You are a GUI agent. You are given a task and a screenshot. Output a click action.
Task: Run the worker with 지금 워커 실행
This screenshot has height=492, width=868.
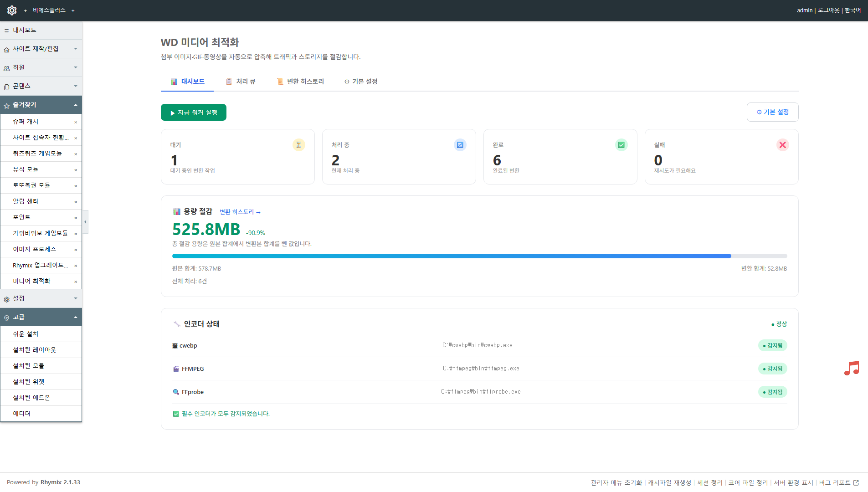[194, 113]
